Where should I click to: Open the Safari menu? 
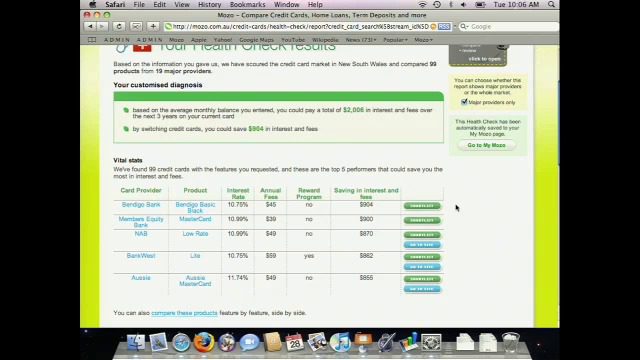tap(115, 4)
